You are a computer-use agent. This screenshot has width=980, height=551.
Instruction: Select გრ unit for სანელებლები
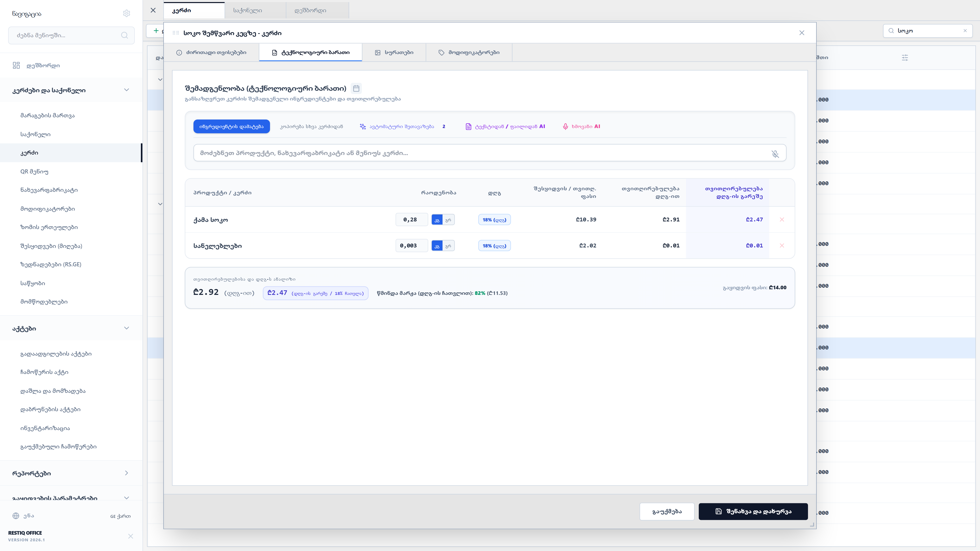point(448,246)
